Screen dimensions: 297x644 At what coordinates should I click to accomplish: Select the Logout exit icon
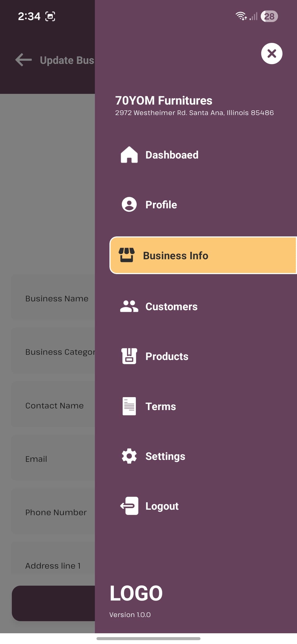pos(129,506)
